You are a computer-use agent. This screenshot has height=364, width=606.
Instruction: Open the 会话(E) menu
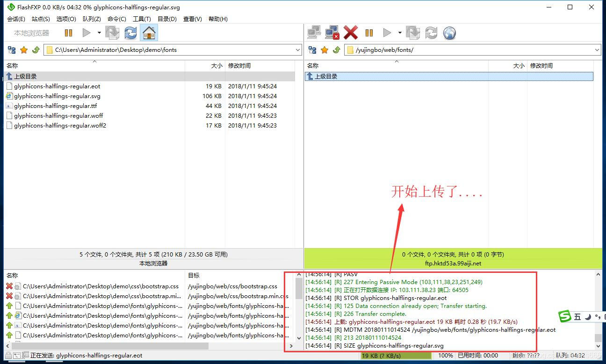(16, 19)
